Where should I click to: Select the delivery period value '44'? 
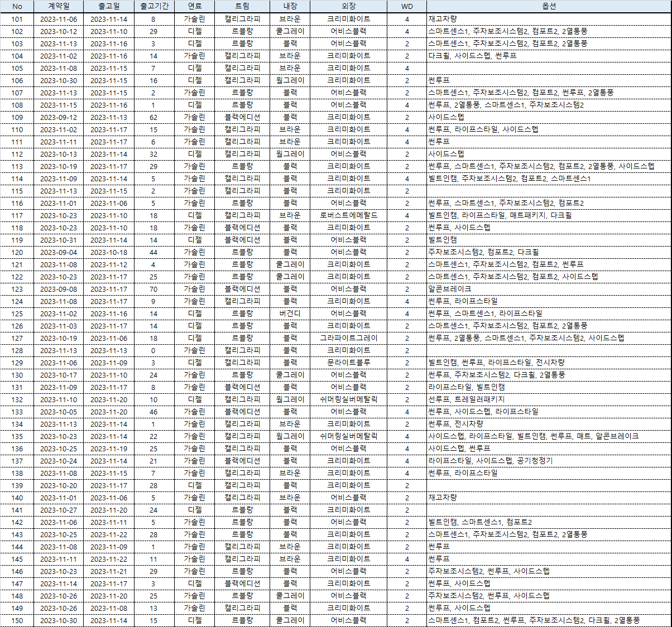pyautogui.click(x=153, y=252)
